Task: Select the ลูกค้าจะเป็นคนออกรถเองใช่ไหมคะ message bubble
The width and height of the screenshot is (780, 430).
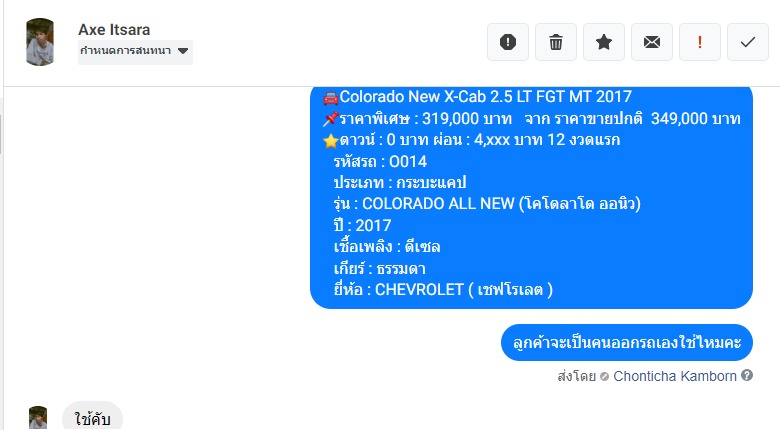Action: point(626,342)
